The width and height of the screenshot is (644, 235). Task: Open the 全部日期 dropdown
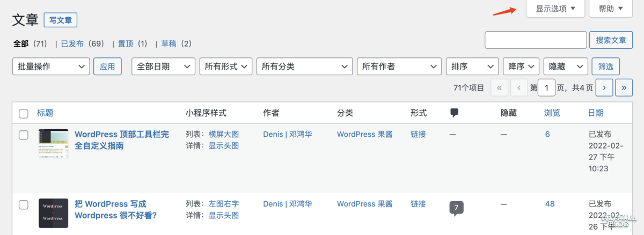(x=163, y=67)
